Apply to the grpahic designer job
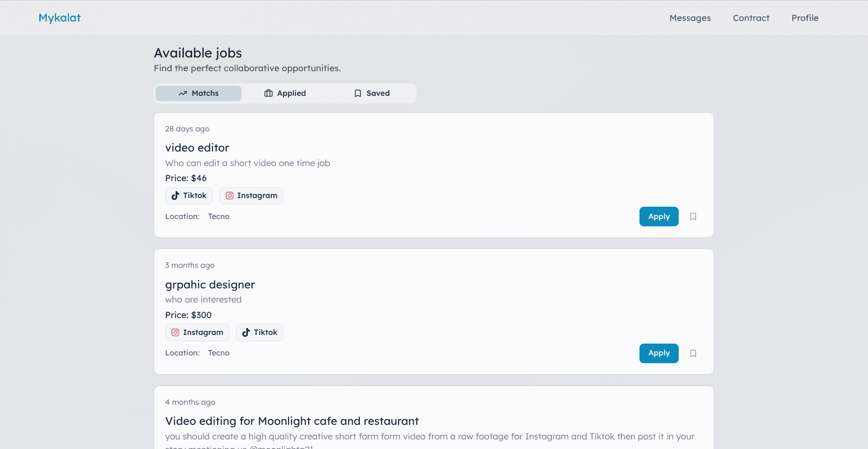The height and width of the screenshot is (449, 868). pyautogui.click(x=659, y=354)
